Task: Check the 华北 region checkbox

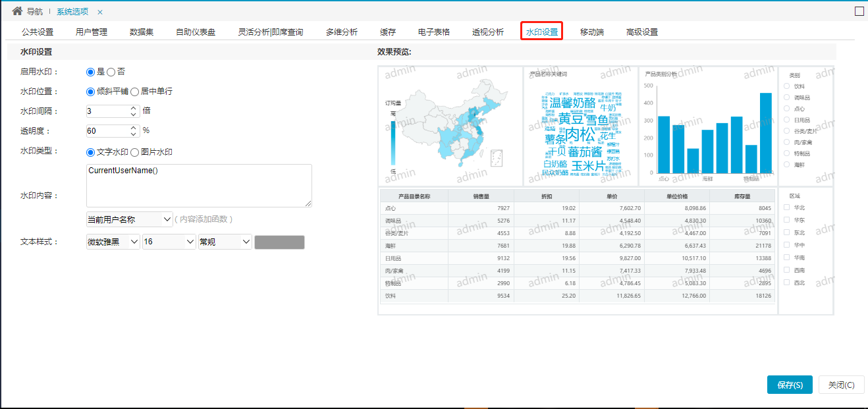Action: tap(786, 207)
